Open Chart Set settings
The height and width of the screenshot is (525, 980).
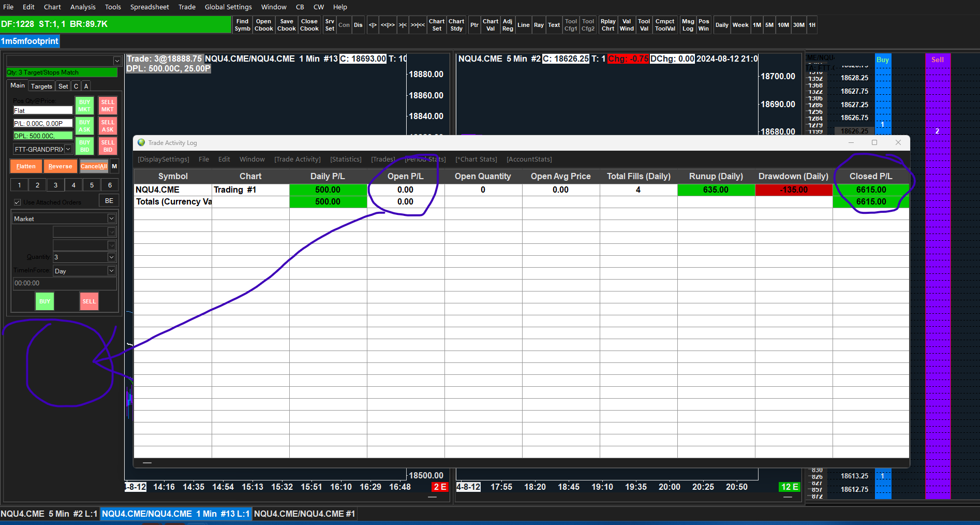(x=437, y=25)
